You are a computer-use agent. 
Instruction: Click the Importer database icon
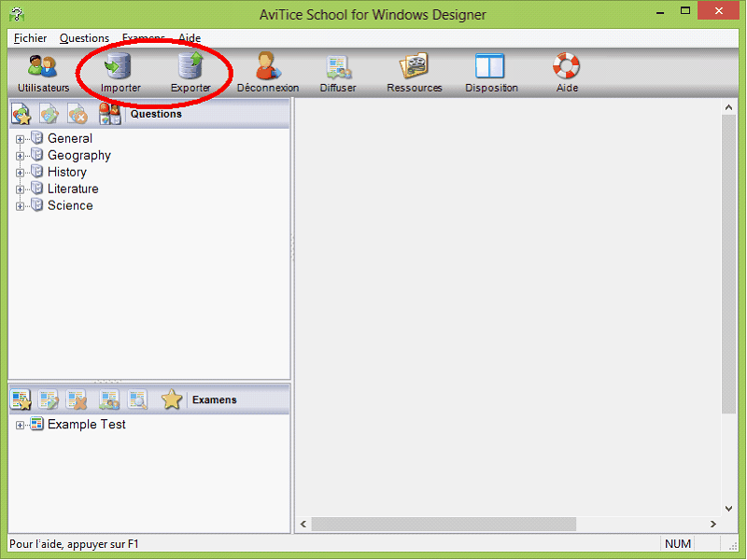(118, 65)
